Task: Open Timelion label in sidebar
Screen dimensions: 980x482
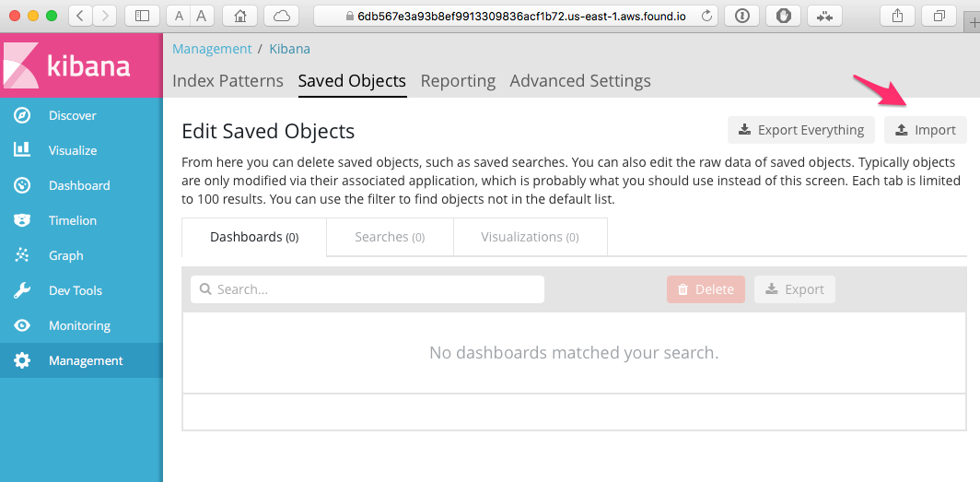Action: (x=73, y=220)
